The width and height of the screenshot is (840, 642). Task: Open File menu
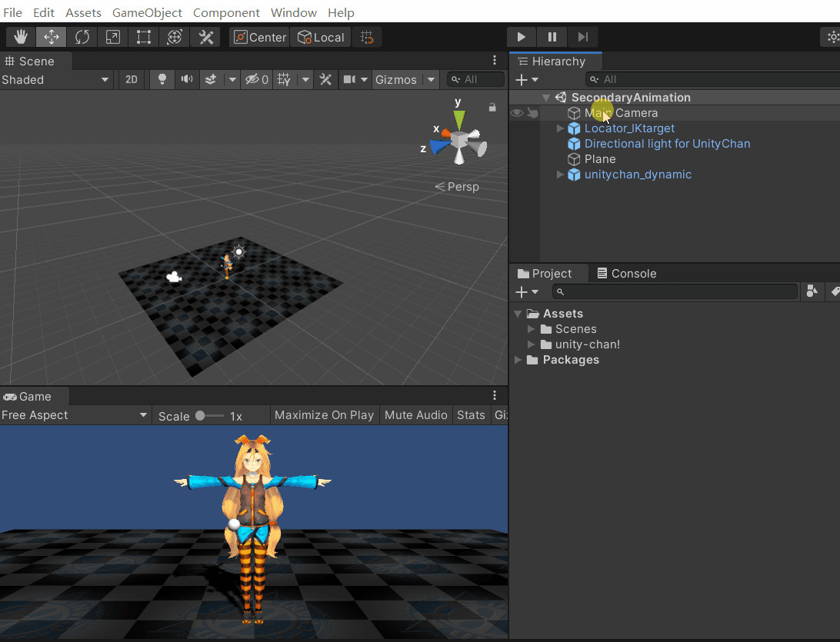tap(12, 12)
